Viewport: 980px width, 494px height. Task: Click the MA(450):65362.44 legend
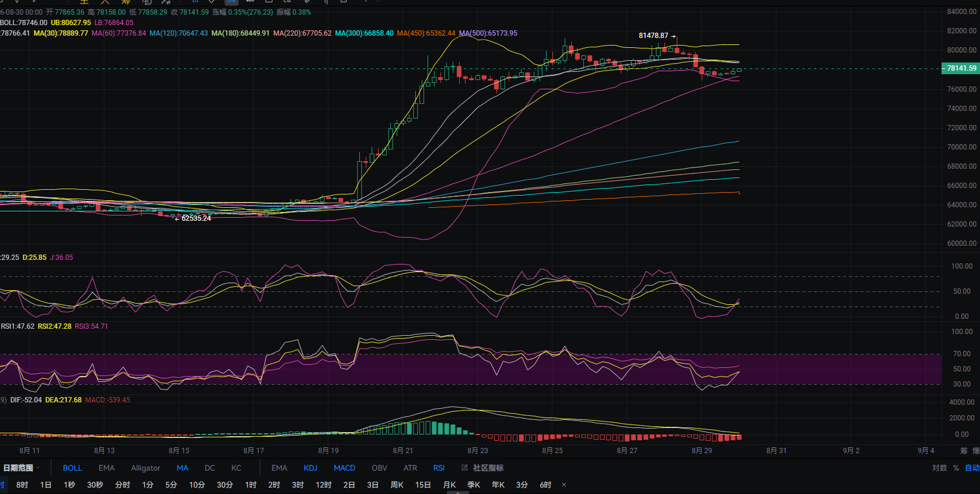[426, 33]
